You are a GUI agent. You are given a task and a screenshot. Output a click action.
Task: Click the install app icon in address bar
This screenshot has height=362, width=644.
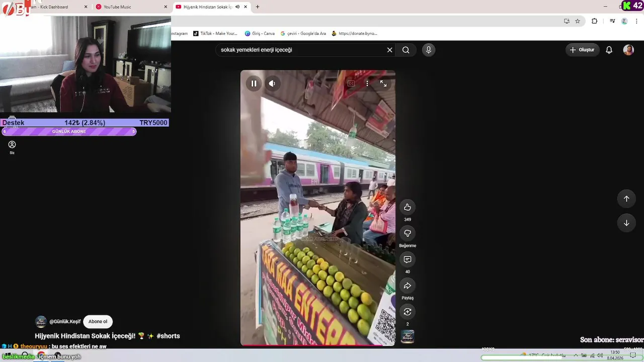click(567, 21)
